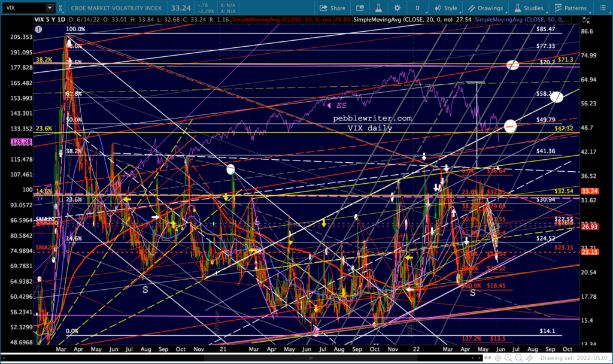Click the VIX symbol input field
The image size is (613, 364).
[24, 8]
